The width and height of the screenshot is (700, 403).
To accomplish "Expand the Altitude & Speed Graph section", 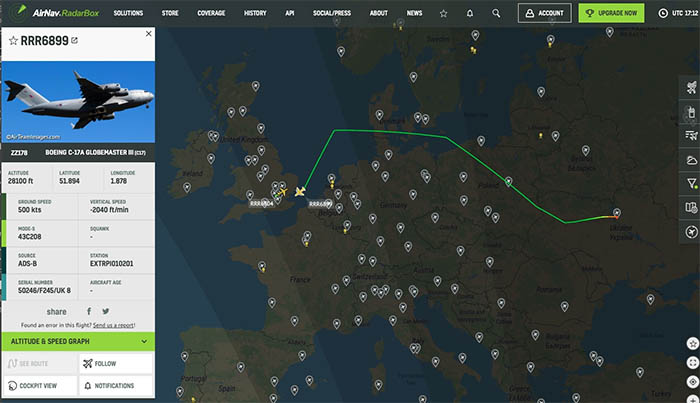I will pos(78,341).
